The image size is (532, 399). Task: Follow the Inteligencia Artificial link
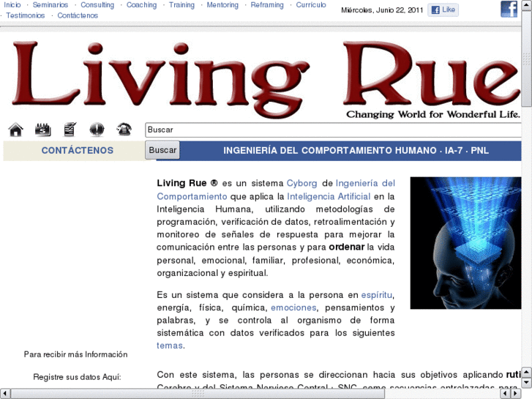(x=329, y=197)
